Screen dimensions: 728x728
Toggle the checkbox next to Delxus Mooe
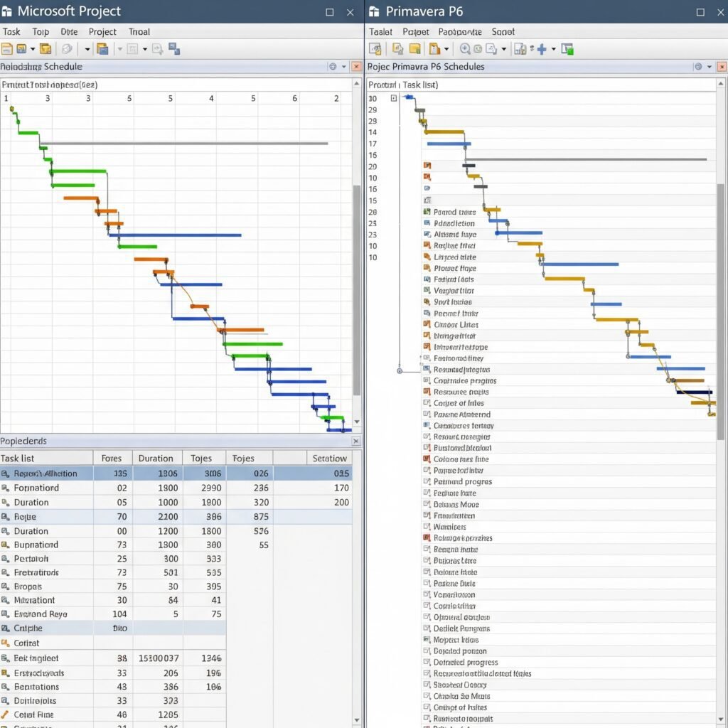427,504
